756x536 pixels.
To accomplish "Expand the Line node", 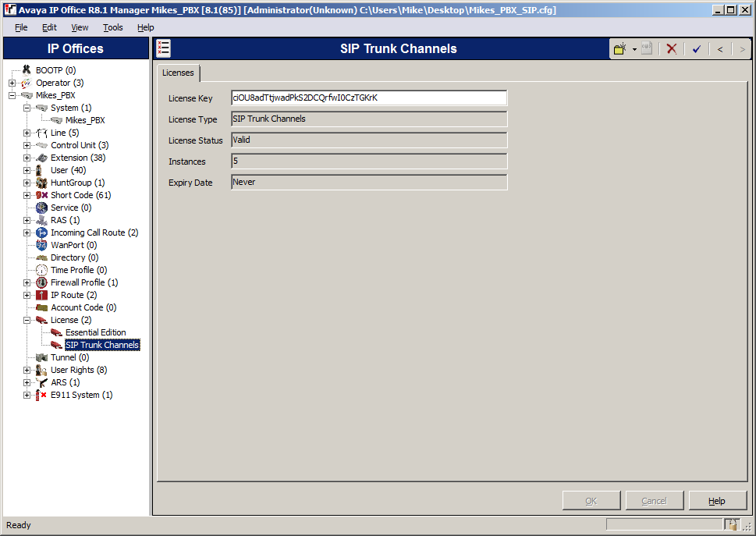I will (27, 133).
